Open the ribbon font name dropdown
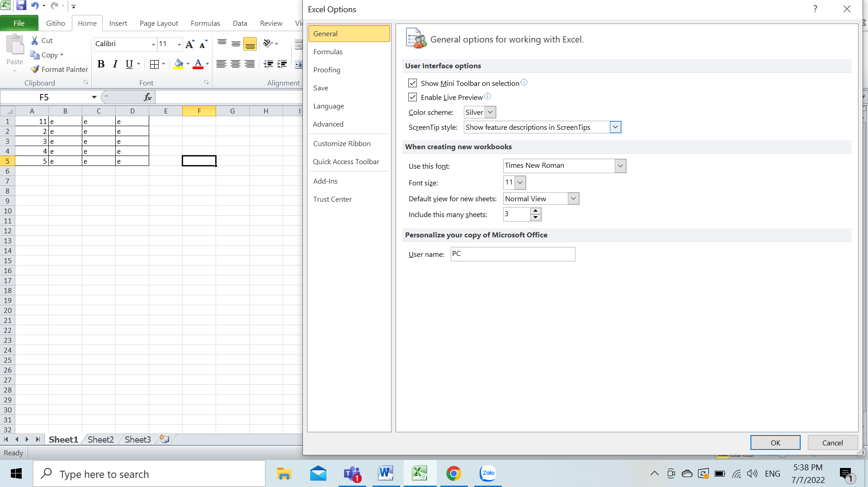The image size is (868, 487). (153, 44)
